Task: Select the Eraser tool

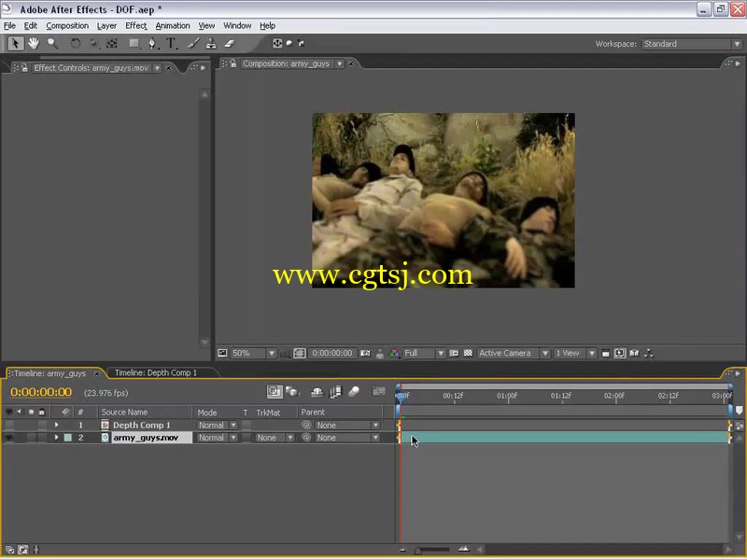Action: 230,44
